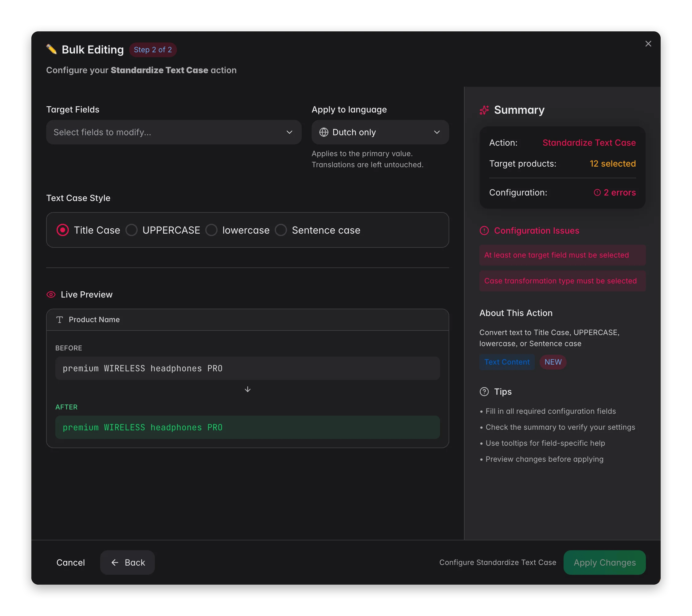692x616 pixels.
Task: Click the 2 errors configuration status
Action: [x=615, y=192]
